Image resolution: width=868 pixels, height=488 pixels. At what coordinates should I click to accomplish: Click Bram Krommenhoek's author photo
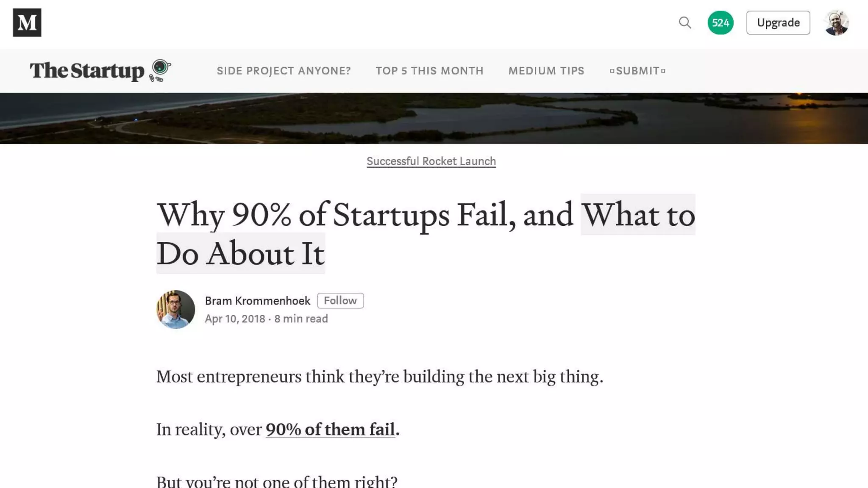(175, 309)
